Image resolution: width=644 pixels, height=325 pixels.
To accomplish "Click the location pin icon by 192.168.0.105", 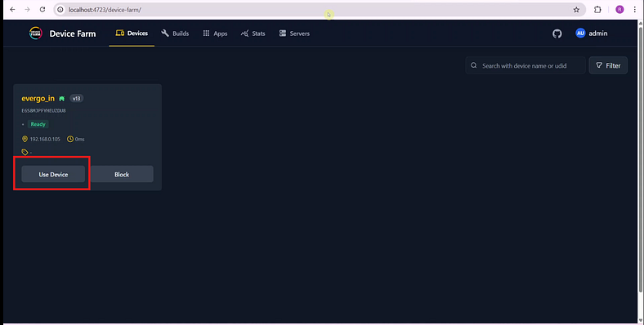I will coord(25,139).
